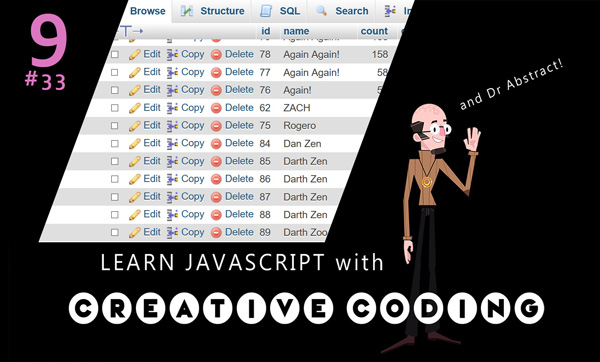Screen dimensions: 600x362
Task: Open the Browse tab
Action: coord(148,11)
